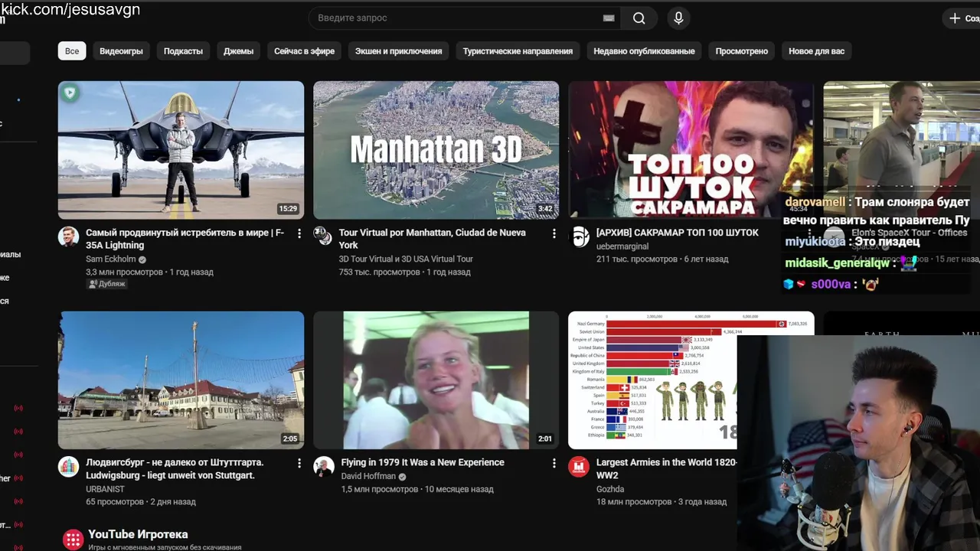Click 3,3 млн просмотров text
The image size is (980, 551).
(x=124, y=272)
